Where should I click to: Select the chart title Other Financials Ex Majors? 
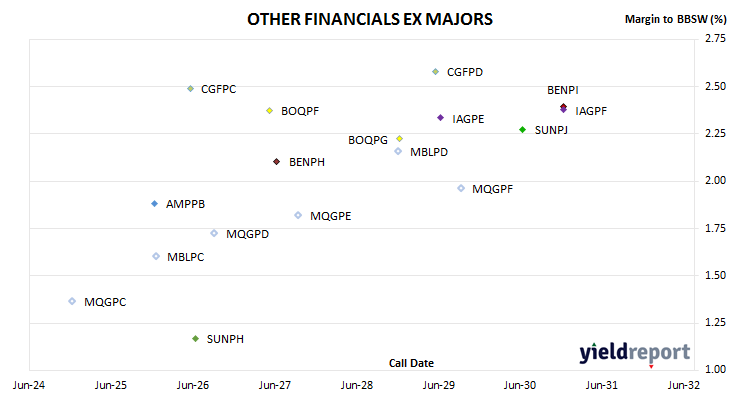coord(370,19)
